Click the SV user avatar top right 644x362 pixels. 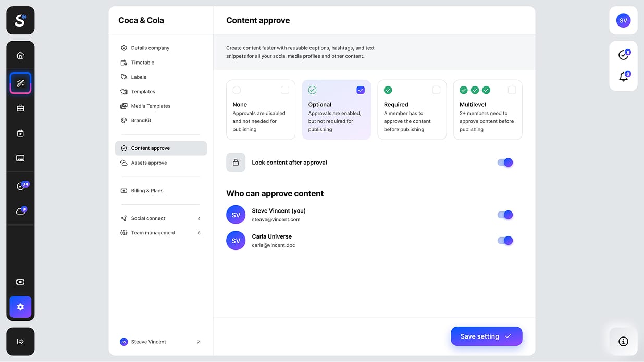[x=623, y=20]
